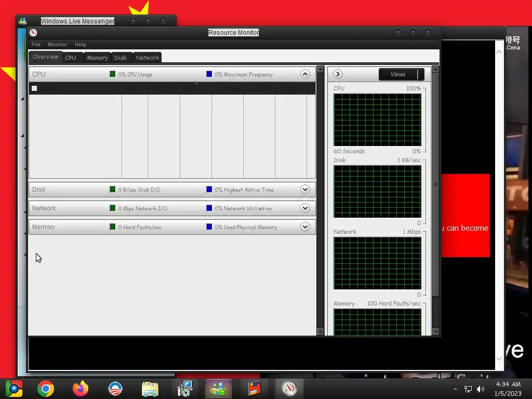Image resolution: width=532 pixels, height=399 pixels.
Task: Click the graphs pane scrollbar up arrow
Action: (436, 70)
